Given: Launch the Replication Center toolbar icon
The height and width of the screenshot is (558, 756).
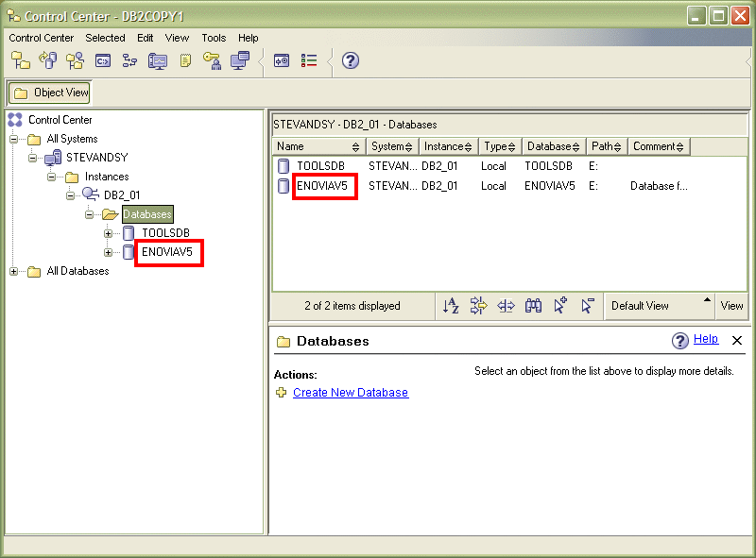Looking at the screenshot, I should (x=48, y=60).
